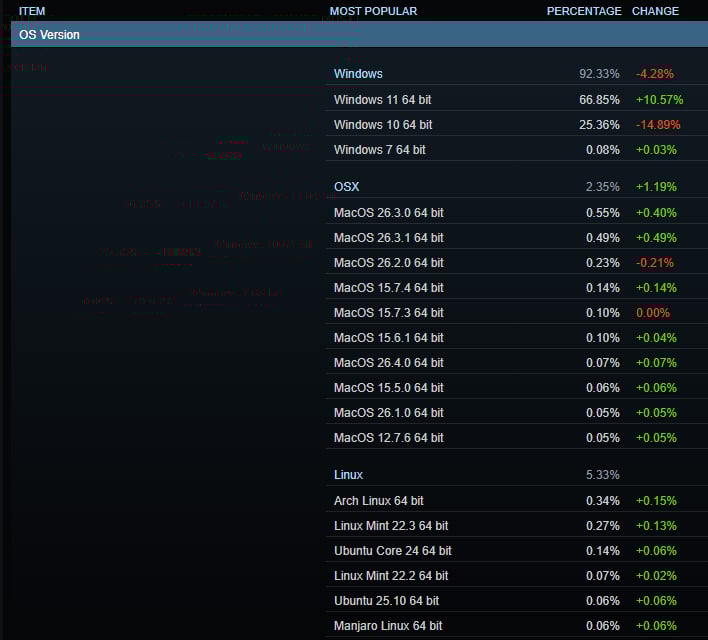
Task: Click the MacOS 15.5.0 64 bit row
Action: (517, 388)
